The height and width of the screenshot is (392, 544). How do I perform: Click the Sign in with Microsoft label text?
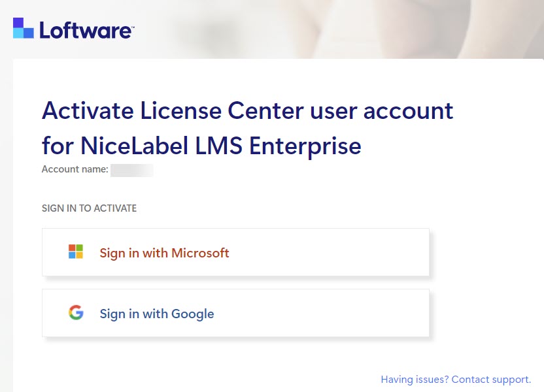(x=163, y=253)
